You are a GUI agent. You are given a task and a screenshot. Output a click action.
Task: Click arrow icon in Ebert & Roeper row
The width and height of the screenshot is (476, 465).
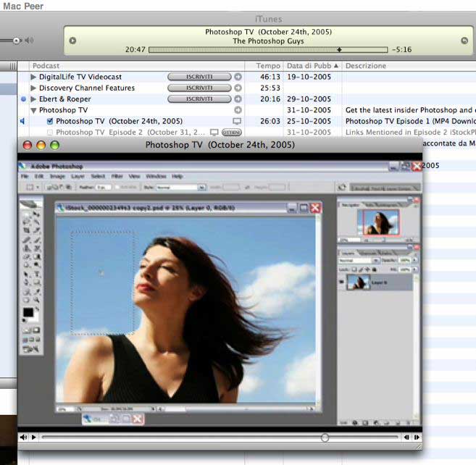coord(238,99)
